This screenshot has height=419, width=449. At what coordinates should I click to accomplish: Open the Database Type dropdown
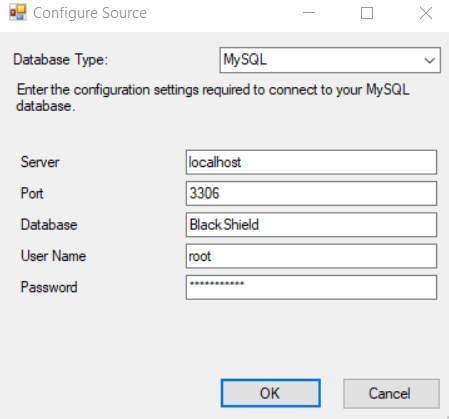pyautogui.click(x=330, y=60)
